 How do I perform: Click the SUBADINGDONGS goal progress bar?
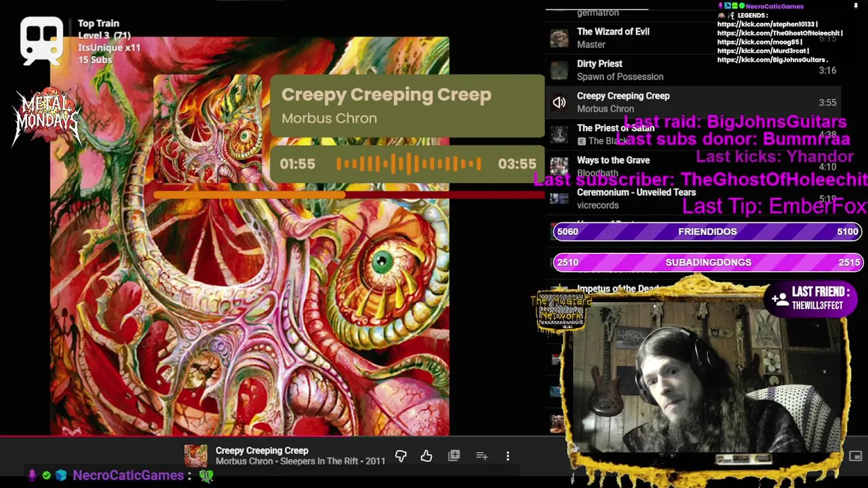[708, 262]
